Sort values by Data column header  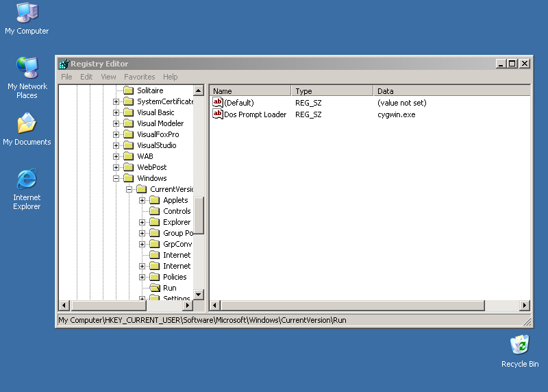452,90
